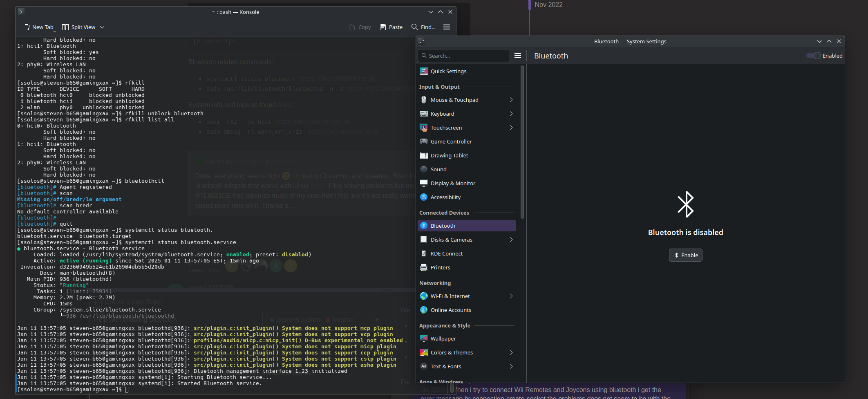Open a New Tab in Konsole
868x399 pixels.
coord(38,27)
